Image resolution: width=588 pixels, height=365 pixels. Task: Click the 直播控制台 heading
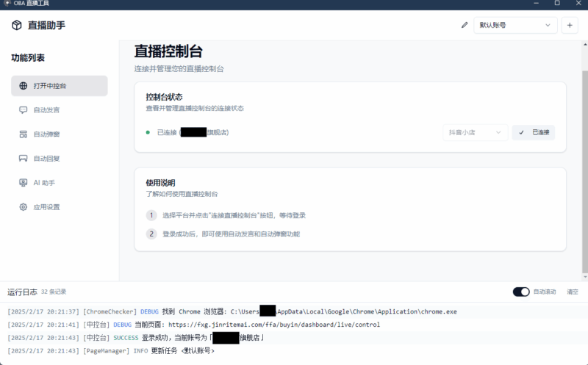[x=168, y=51]
